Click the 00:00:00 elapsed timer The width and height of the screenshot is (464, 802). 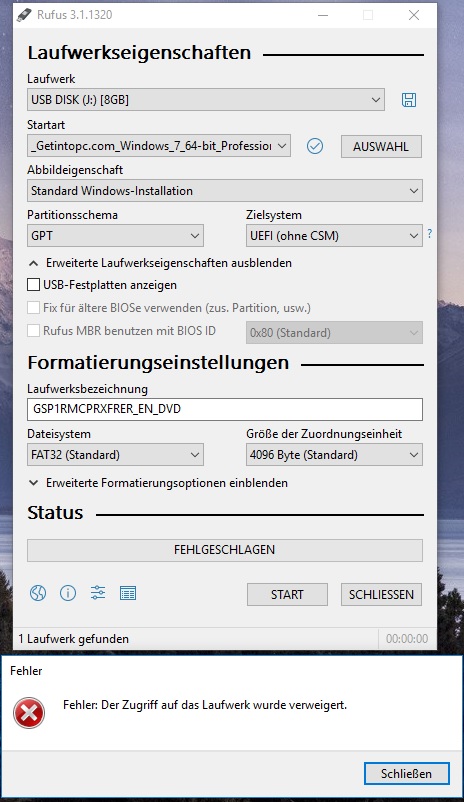pyautogui.click(x=407, y=639)
